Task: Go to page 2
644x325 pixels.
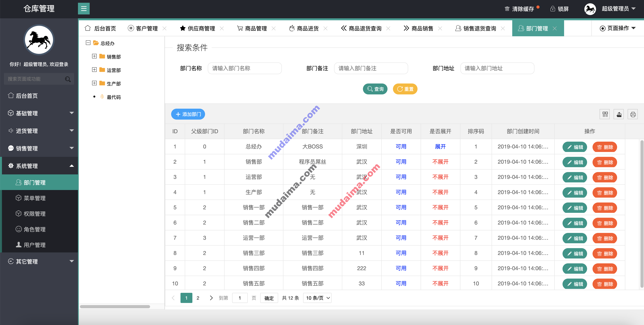Action: [x=198, y=298]
